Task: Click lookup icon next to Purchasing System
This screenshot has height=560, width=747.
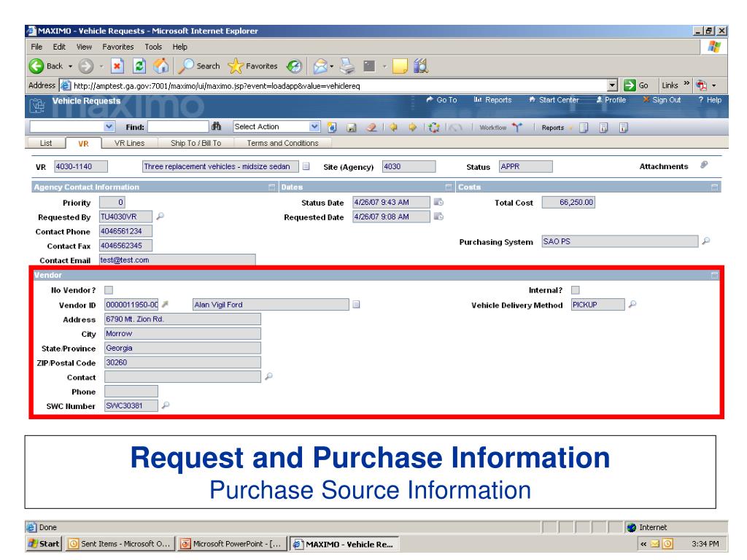Action: pyautogui.click(x=706, y=241)
